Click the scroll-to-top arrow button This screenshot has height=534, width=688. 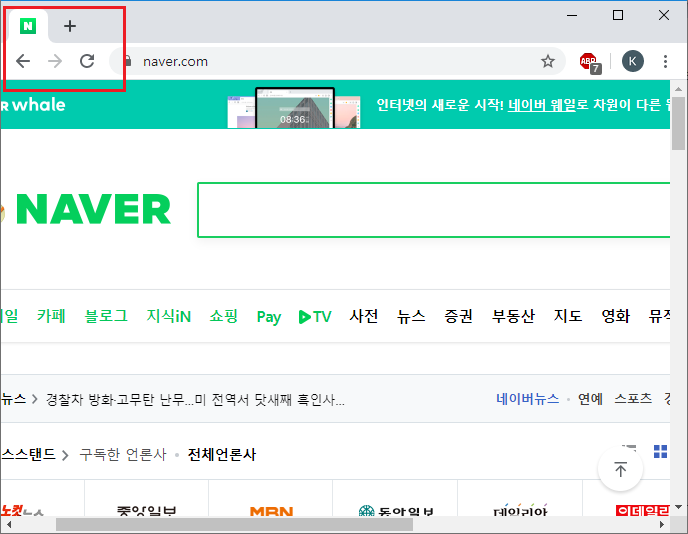point(620,469)
